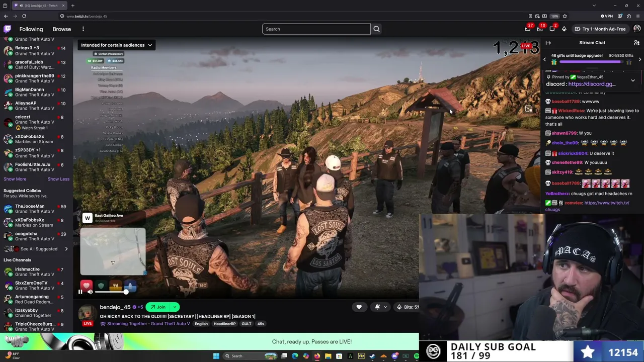Open a new browser tab
Image resolution: width=644 pixels, height=362 pixels.
pyautogui.click(x=72, y=6)
